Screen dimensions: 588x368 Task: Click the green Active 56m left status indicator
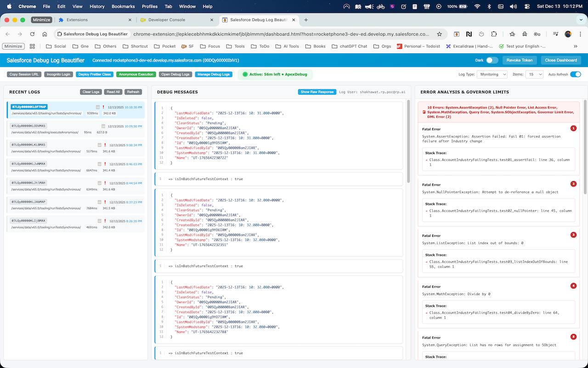click(275, 74)
